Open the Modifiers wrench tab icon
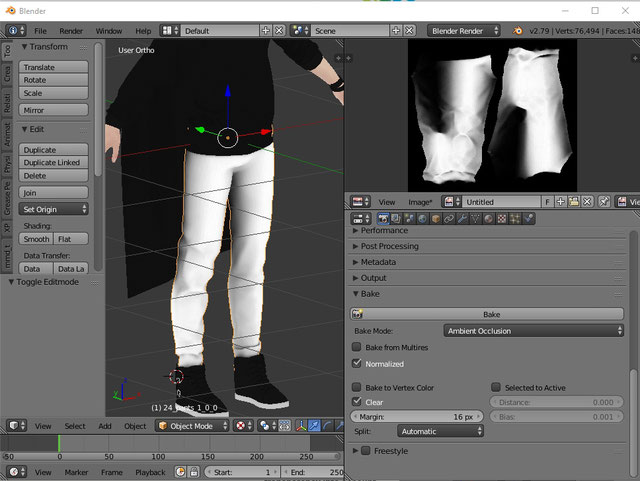Viewport: 640px width, 481px height. (463, 218)
